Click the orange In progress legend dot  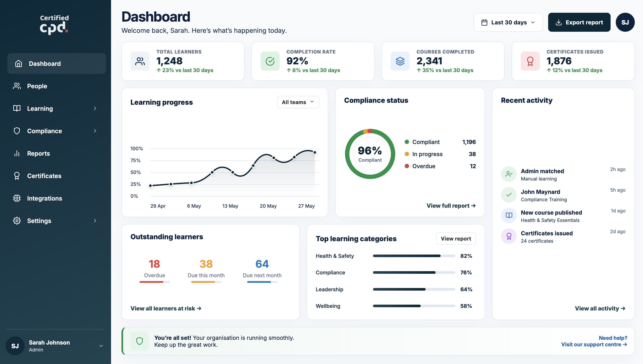coord(407,154)
